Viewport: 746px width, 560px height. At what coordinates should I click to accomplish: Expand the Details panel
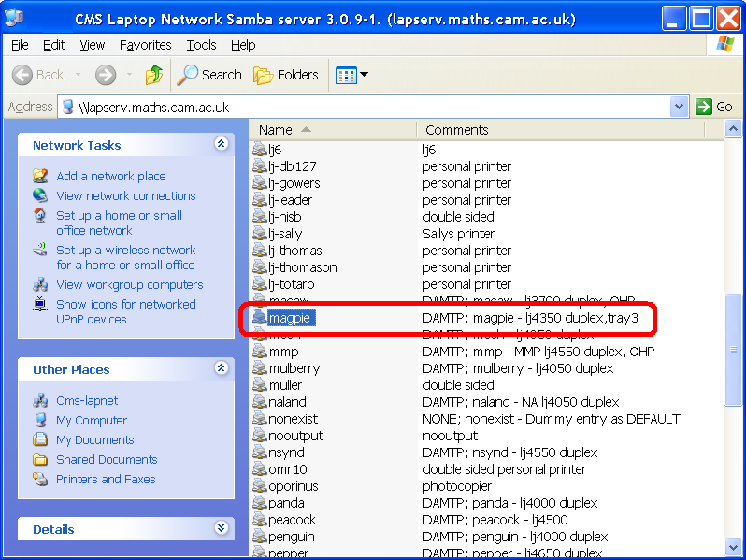coord(221,528)
